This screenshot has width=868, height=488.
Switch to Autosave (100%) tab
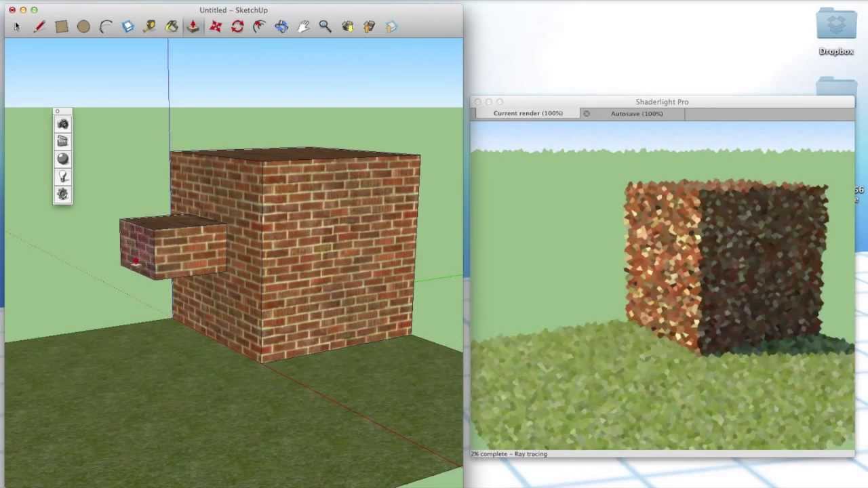(x=637, y=114)
